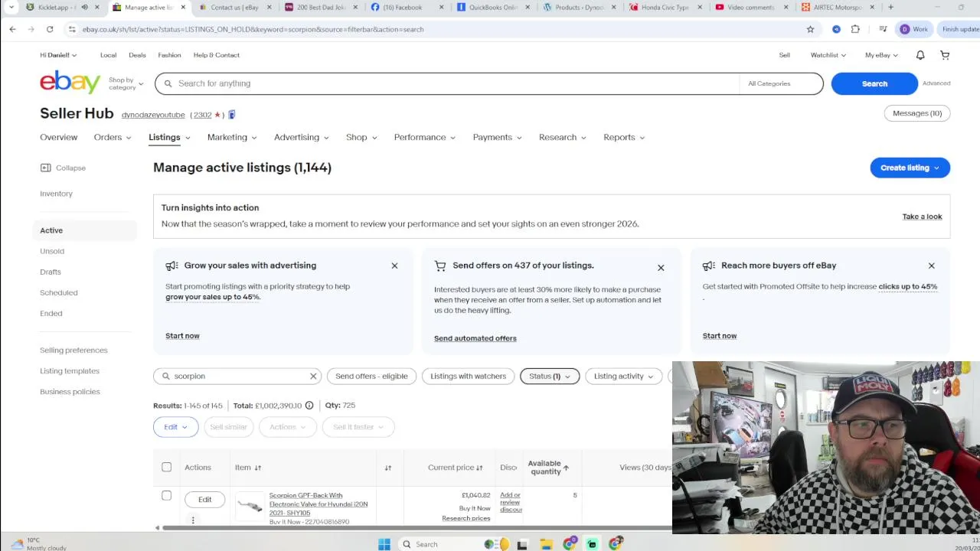
Task: Open the Performance menu
Action: point(424,137)
